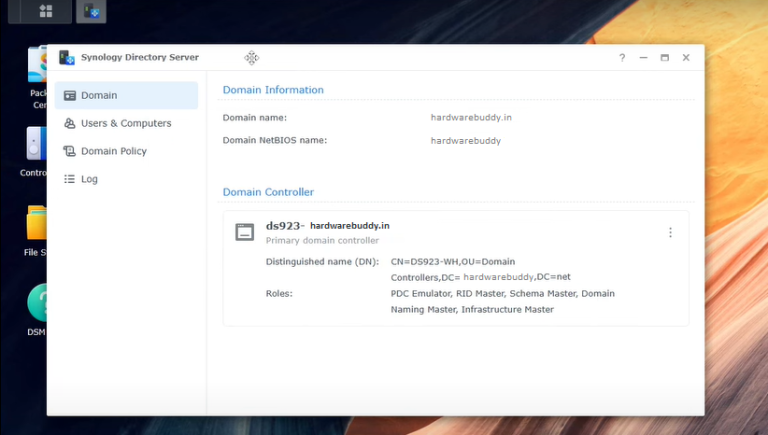
Task: Click the Distinguished name (DN): label
Action: [322, 262]
